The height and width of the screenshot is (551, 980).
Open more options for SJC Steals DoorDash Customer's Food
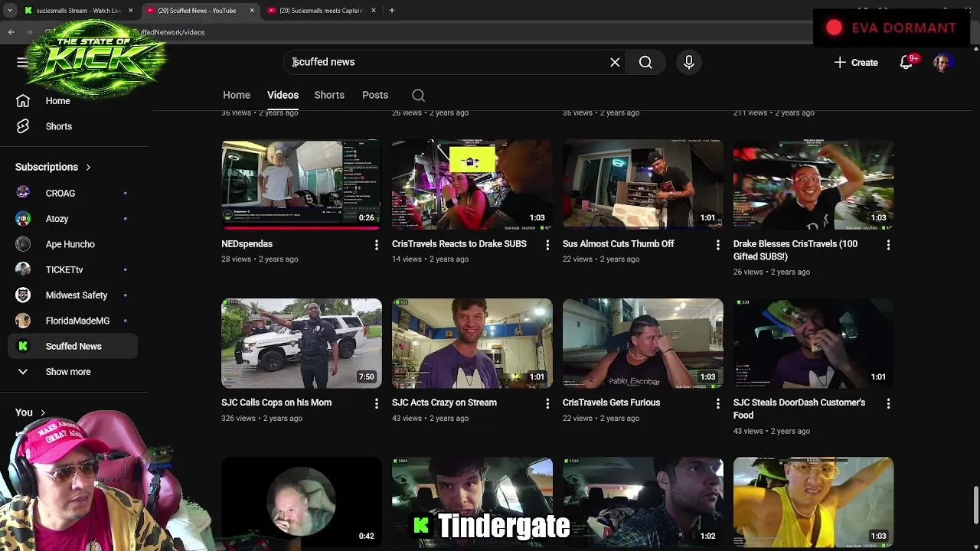[888, 403]
